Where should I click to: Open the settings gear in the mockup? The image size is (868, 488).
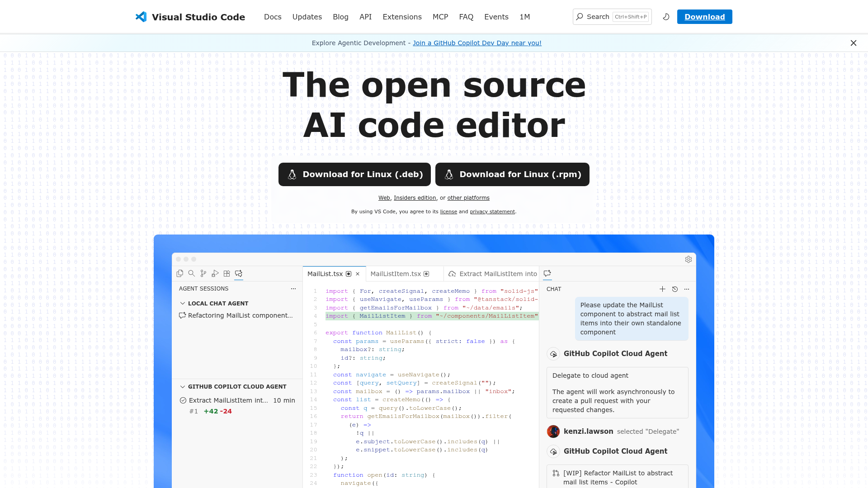688,259
